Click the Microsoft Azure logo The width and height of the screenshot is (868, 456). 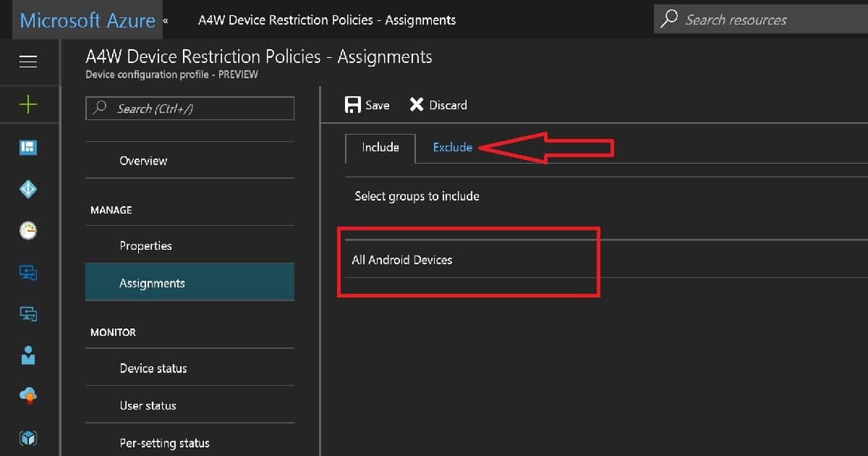point(88,20)
